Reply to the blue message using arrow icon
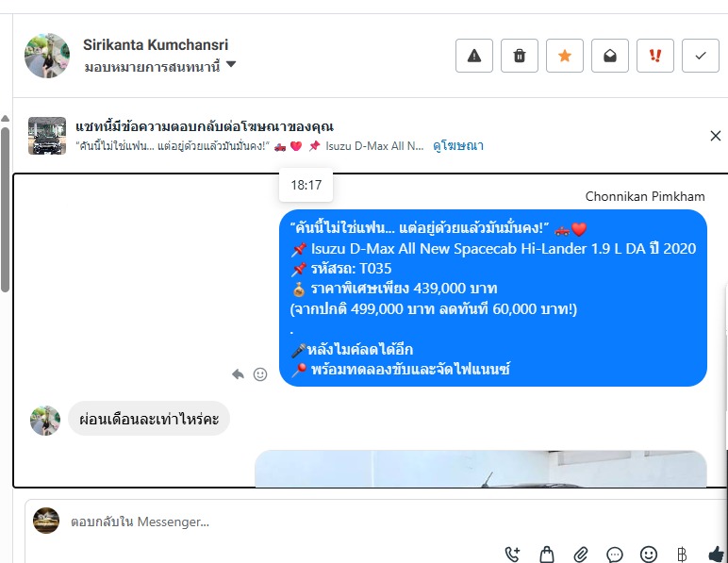 pos(238,374)
